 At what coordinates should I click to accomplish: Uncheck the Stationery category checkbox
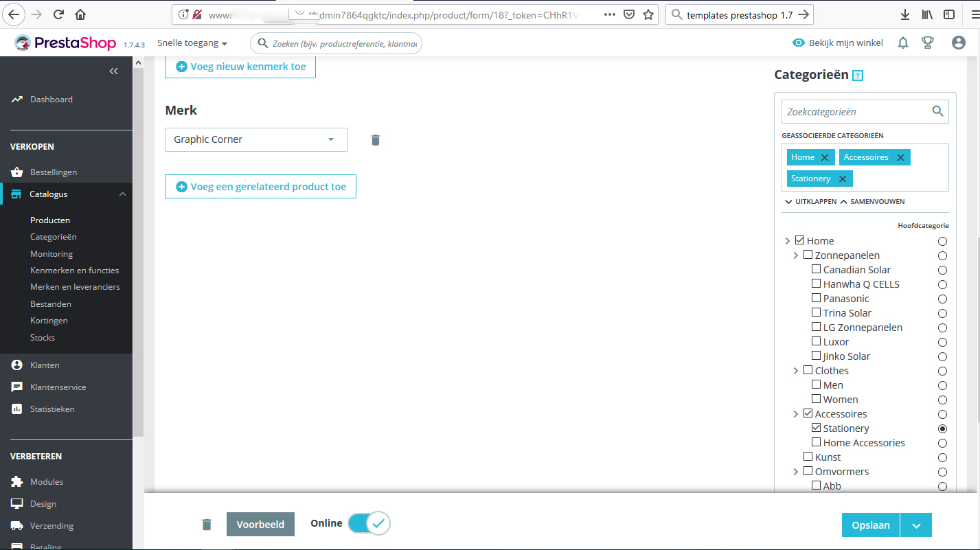pos(816,428)
